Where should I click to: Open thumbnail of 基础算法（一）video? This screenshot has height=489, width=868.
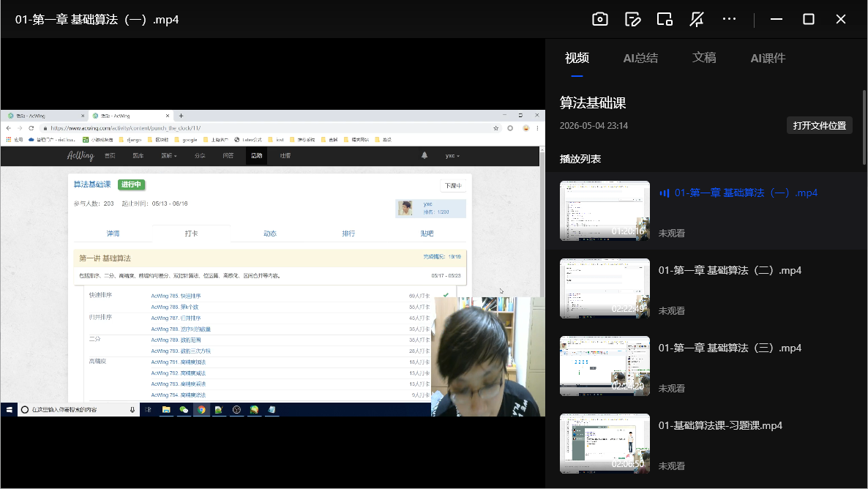click(x=605, y=210)
